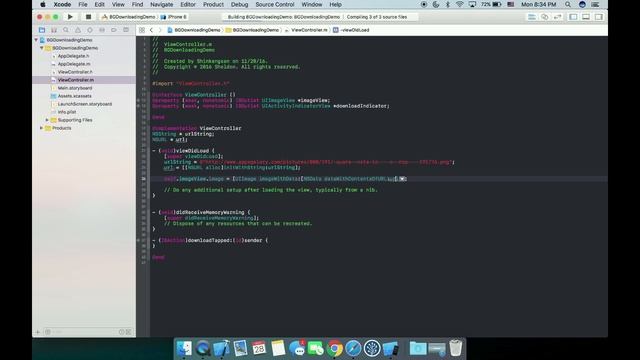Viewport: 640px width, 360px height.
Task: Open the Test navigator tab
Action: click(90, 30)
